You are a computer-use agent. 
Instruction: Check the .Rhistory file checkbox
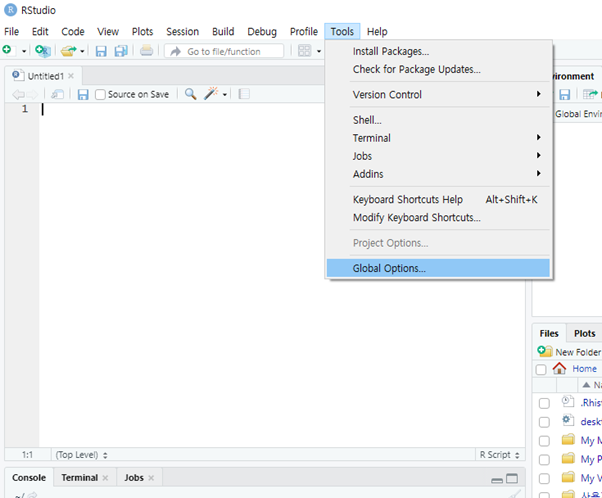pyautogui.click(x=544, y=403)
